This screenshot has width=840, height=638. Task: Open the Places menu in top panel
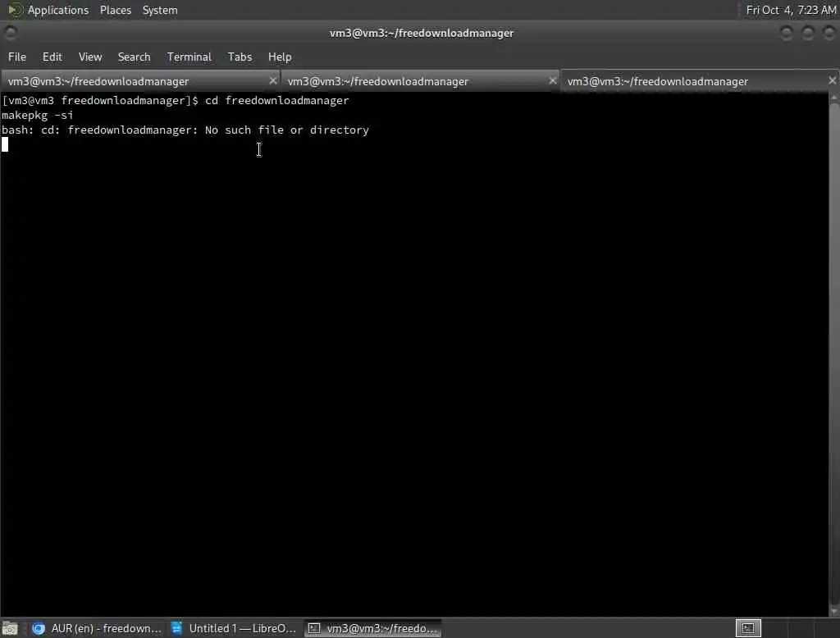[x=115, y=10]
